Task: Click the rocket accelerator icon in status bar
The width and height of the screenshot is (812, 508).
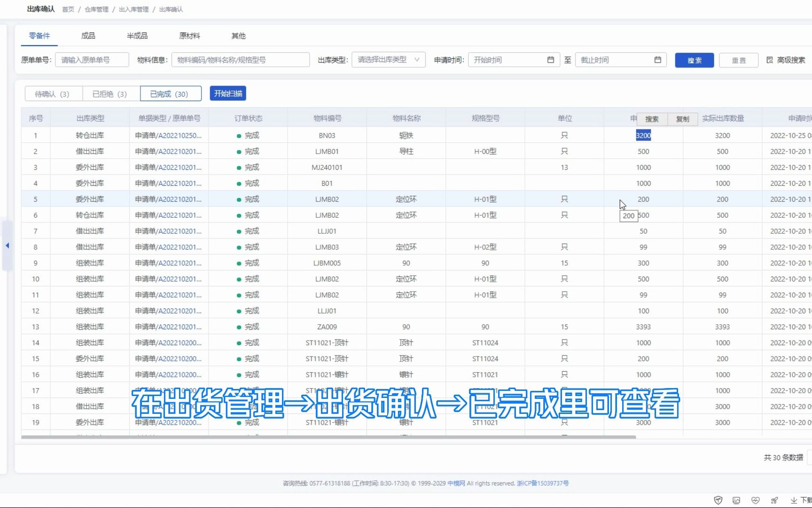Action: point(774,500)
